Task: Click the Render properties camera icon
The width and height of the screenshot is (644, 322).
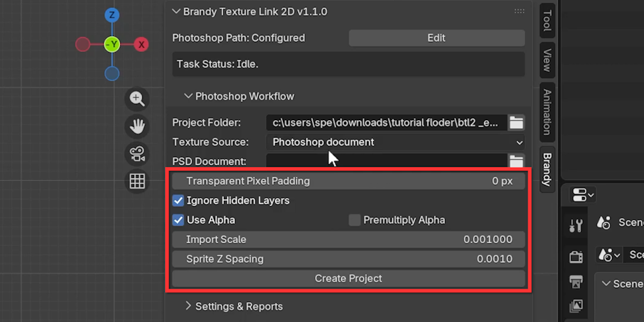Action: pos(576,257)
